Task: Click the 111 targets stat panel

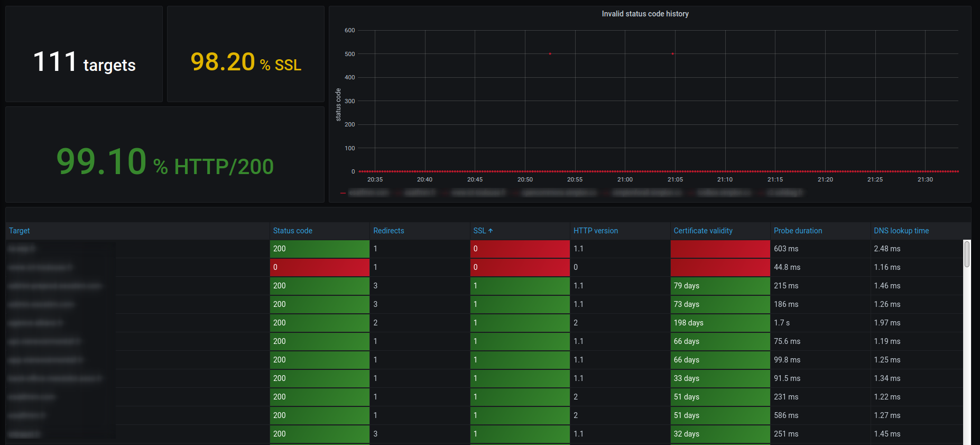Action: [84, 62]
